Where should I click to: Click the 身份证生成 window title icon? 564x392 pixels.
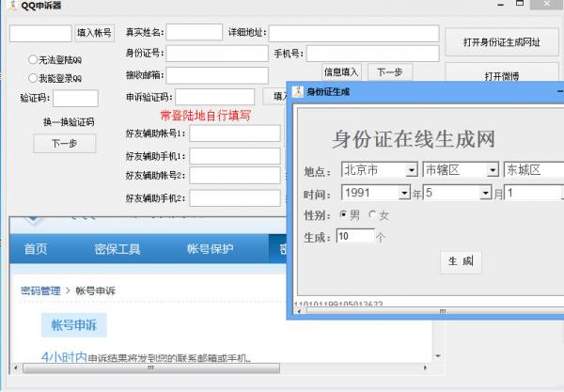pyautogui.click(x=298, y=92)
